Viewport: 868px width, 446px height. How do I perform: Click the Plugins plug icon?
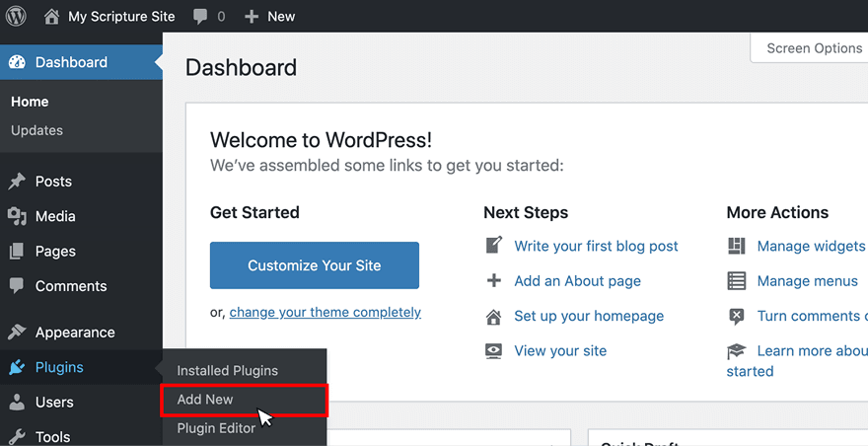point(17,367)
